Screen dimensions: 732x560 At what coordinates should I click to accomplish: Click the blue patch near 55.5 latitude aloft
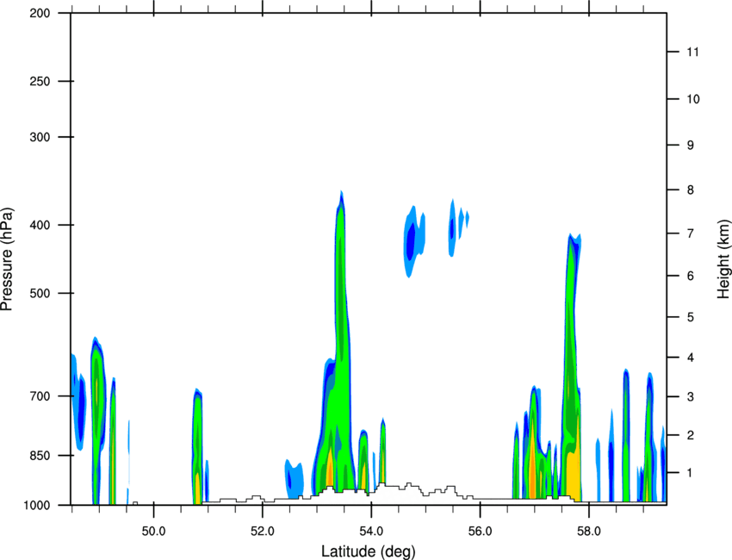(452, 229)
